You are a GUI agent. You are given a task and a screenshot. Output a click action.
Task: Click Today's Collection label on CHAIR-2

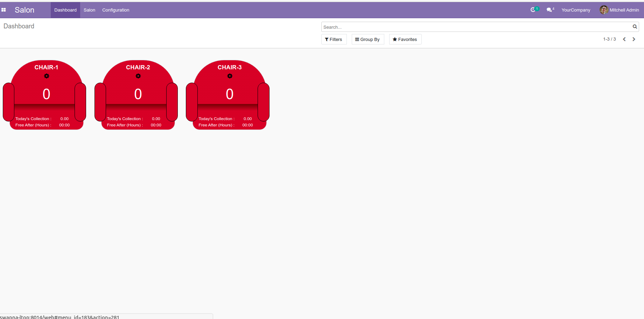(125, 119)
